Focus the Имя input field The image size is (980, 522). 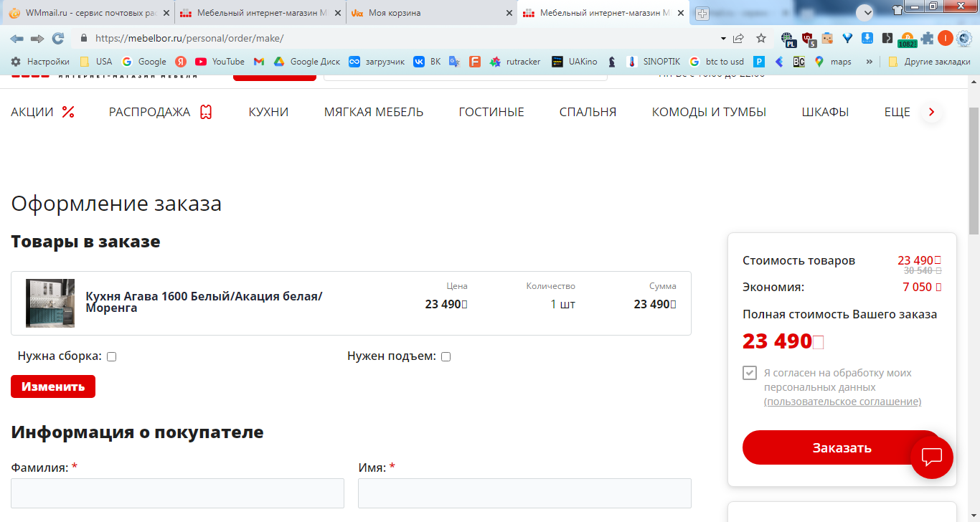[x=524, y=493]
